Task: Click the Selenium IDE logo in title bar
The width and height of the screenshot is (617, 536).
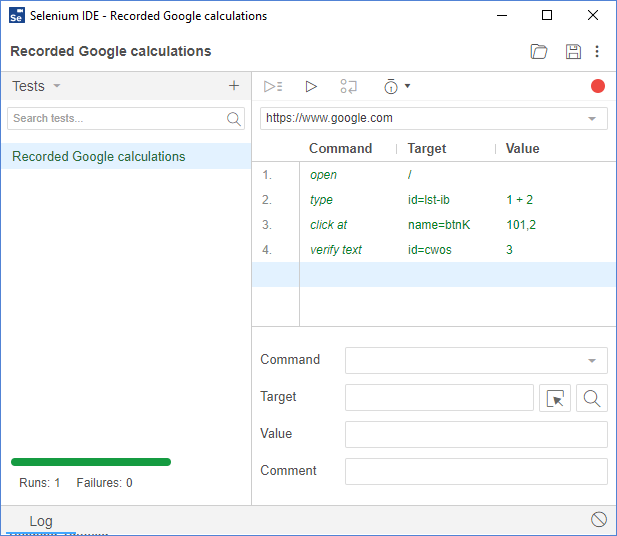Action: pos(17,15)
